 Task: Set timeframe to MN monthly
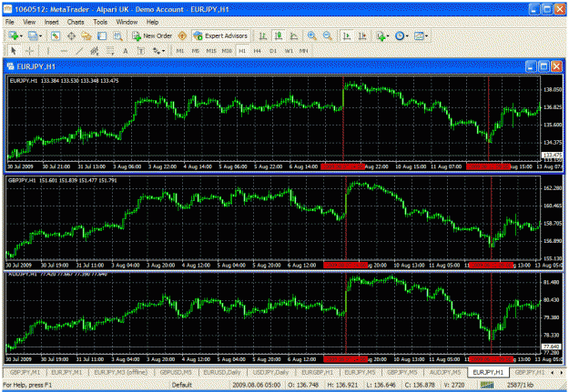tap(304, 51)
